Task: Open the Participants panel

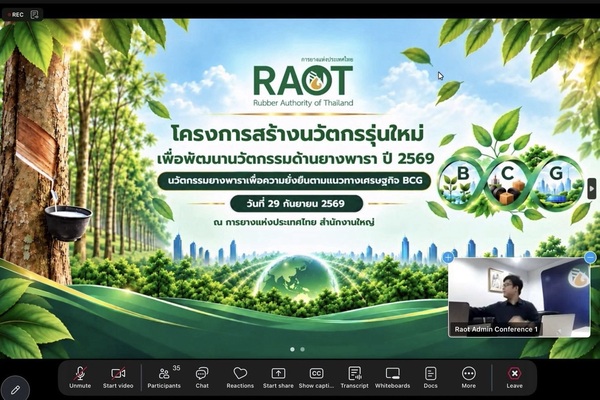Action: [164, 377]
